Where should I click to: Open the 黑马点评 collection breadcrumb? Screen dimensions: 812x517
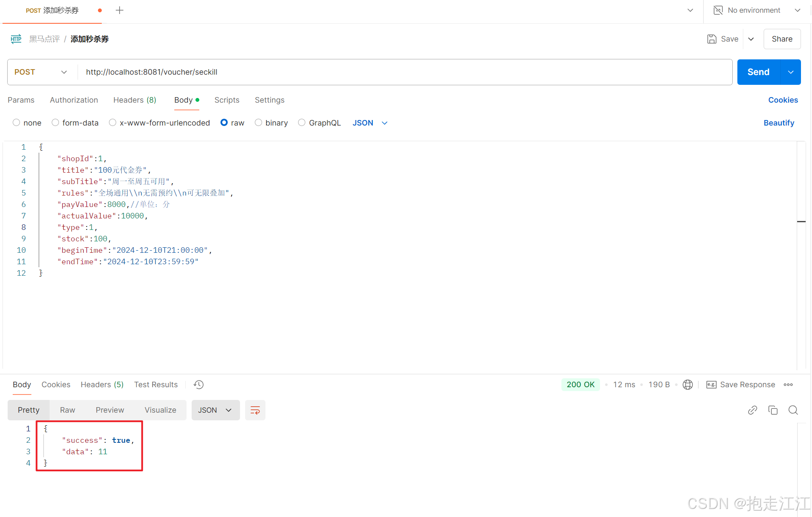coord(45,39)
